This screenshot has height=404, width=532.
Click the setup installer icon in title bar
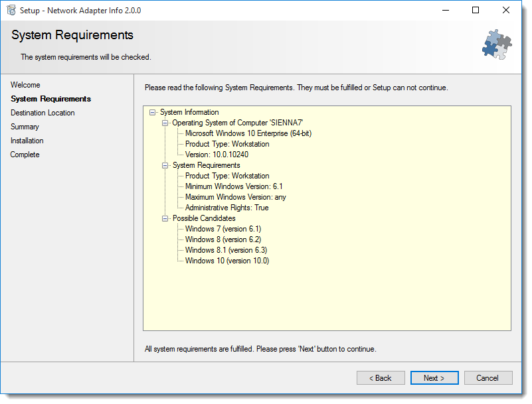[x=11, y=10]
